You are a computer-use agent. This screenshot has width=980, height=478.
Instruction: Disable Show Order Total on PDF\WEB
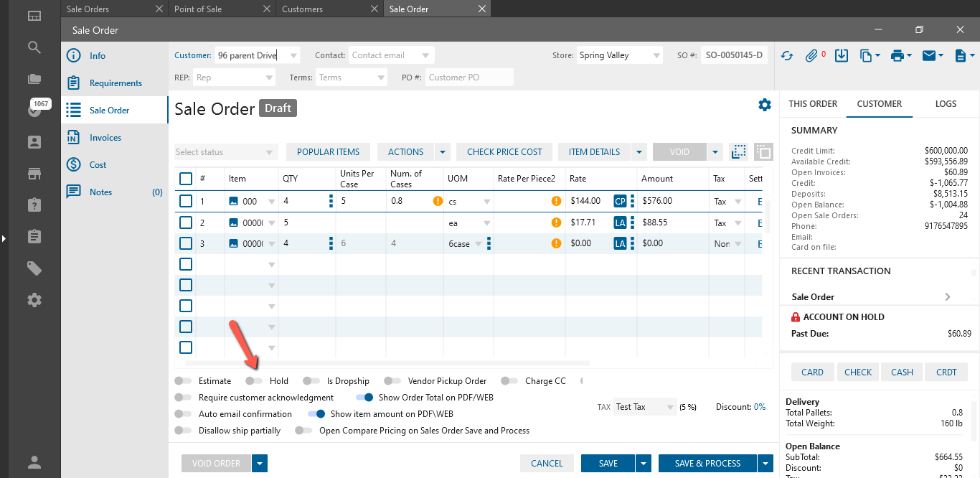364,398
